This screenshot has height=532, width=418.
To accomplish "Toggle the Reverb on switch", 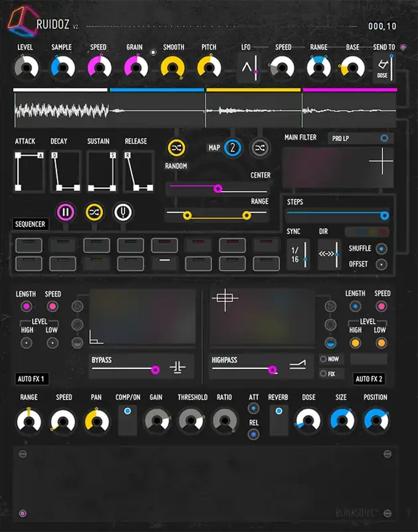I will click(278, 420).
